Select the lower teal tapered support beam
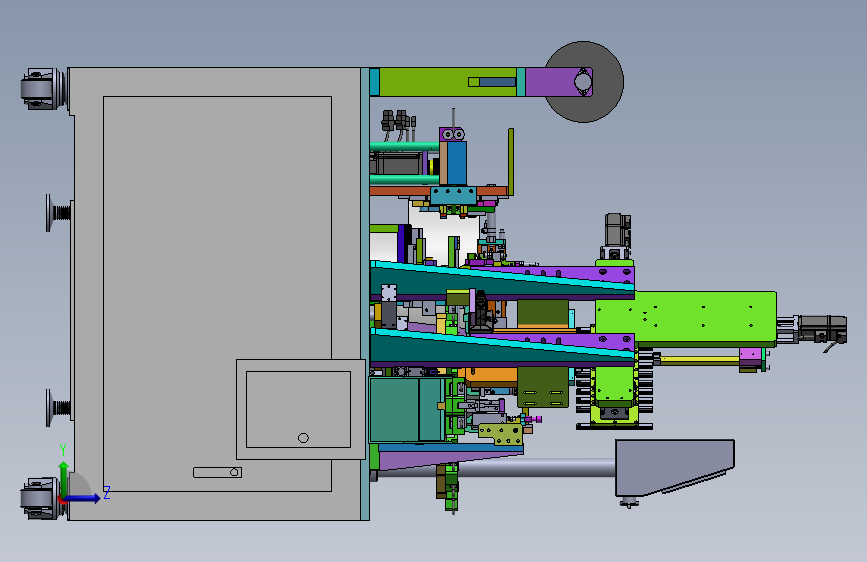Image resolution: width=867 pixels, height=562 pixels. (x=500, y=348)
